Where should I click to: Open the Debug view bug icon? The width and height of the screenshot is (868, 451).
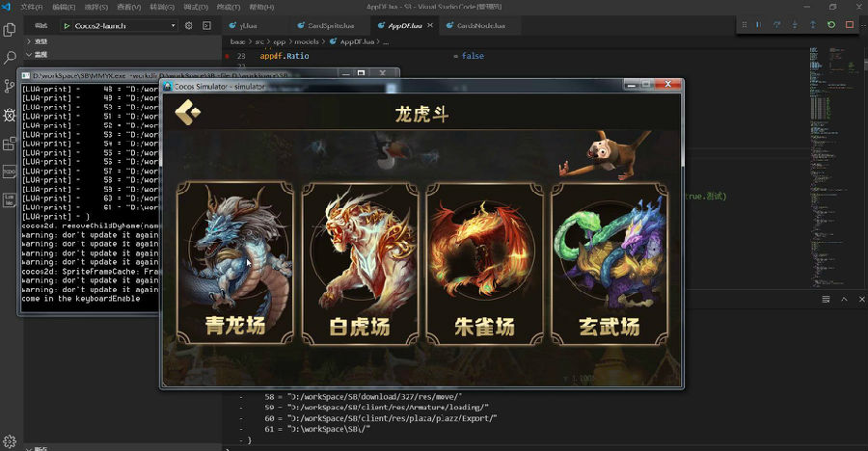pos(10,115)
